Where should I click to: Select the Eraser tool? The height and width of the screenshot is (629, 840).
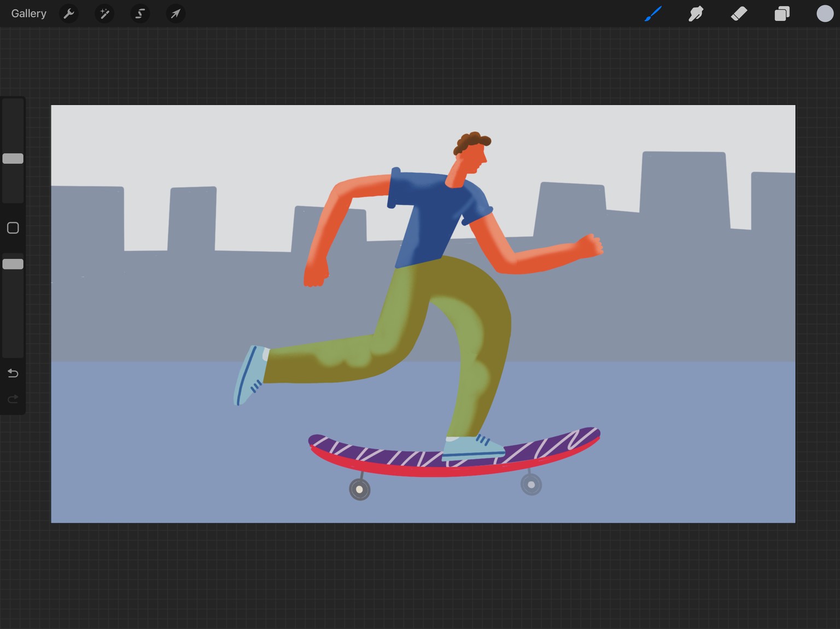point(739,14)
